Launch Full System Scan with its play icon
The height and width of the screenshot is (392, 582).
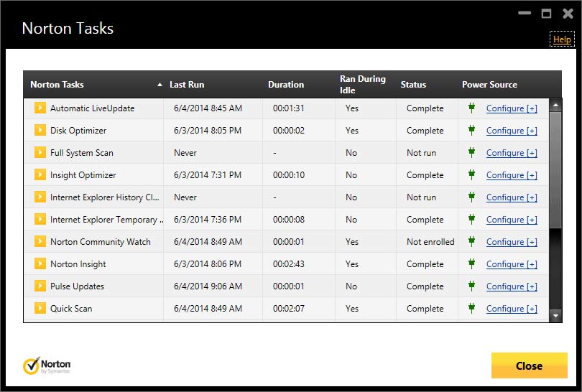[x=40, y=152]
